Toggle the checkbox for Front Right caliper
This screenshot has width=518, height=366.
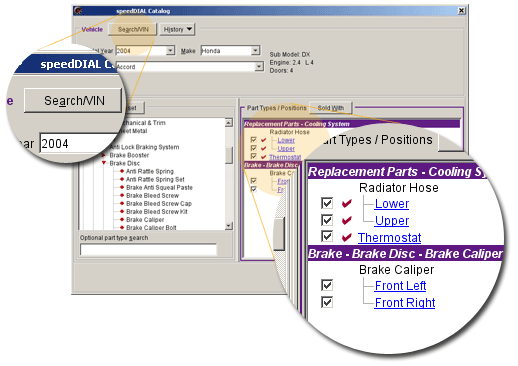coord(327,302)
